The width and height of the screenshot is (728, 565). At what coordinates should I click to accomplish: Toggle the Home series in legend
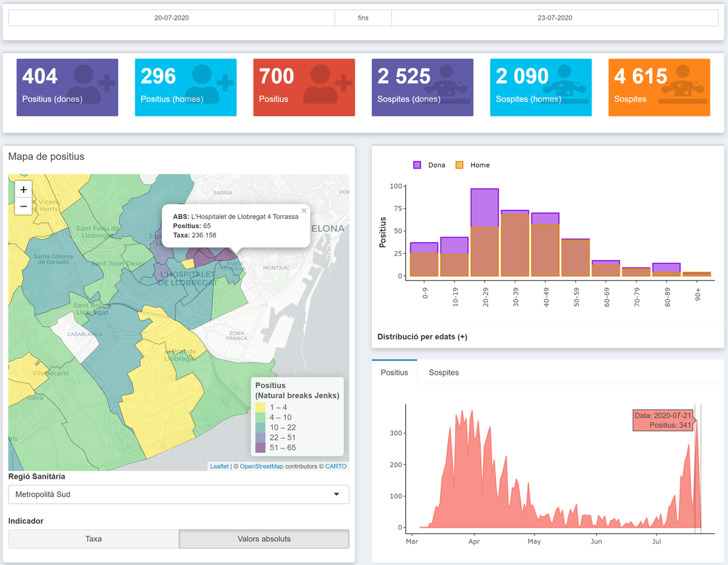(472, 165)
